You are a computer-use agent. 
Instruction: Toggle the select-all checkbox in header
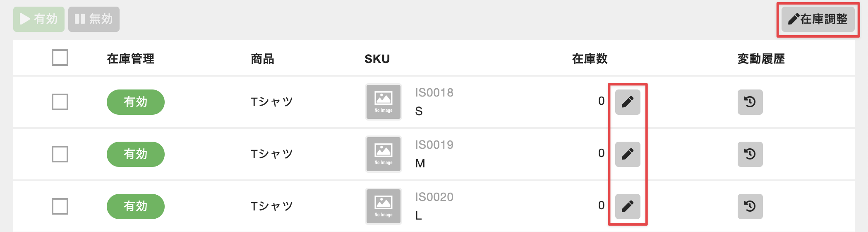coord(60,58)
